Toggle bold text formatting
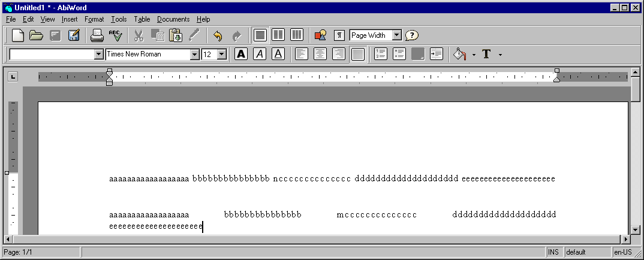This screenshot has height=260, width=644. [241, 54]
